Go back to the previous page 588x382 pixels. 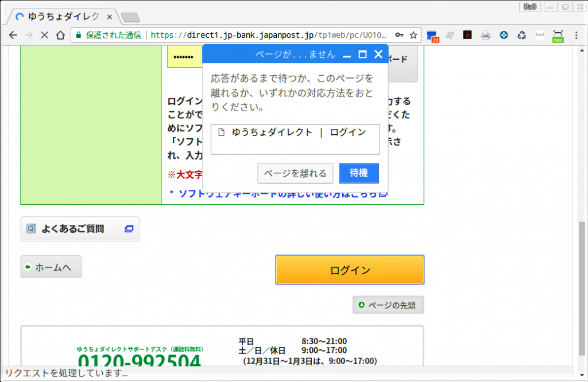tap(13, 35)
